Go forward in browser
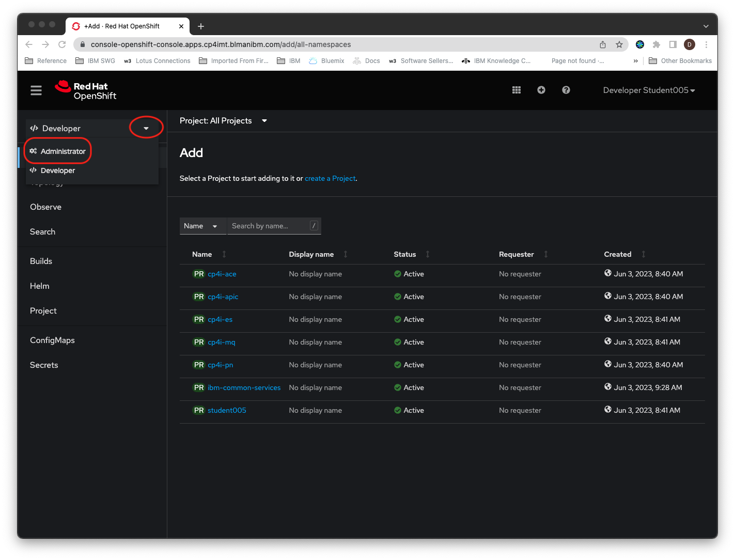 click(x=45, y=44)
